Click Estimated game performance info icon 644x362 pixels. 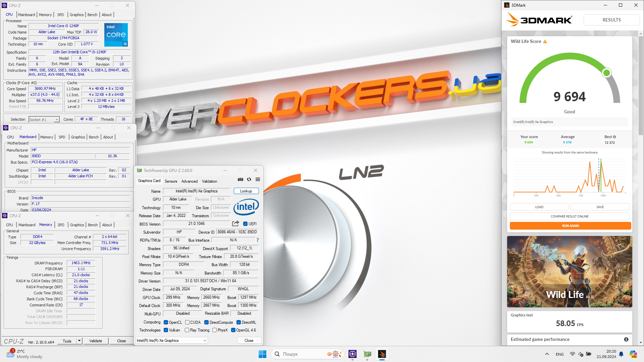626,339
